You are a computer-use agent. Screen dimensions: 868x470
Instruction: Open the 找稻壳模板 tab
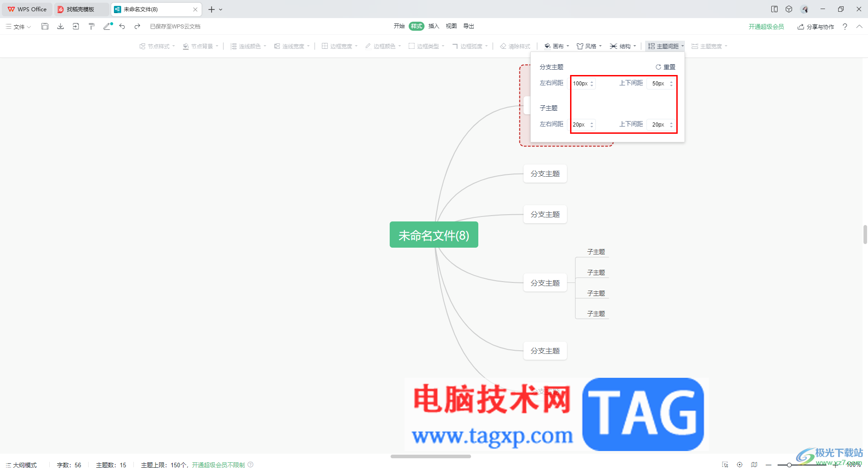coord(81,9)
